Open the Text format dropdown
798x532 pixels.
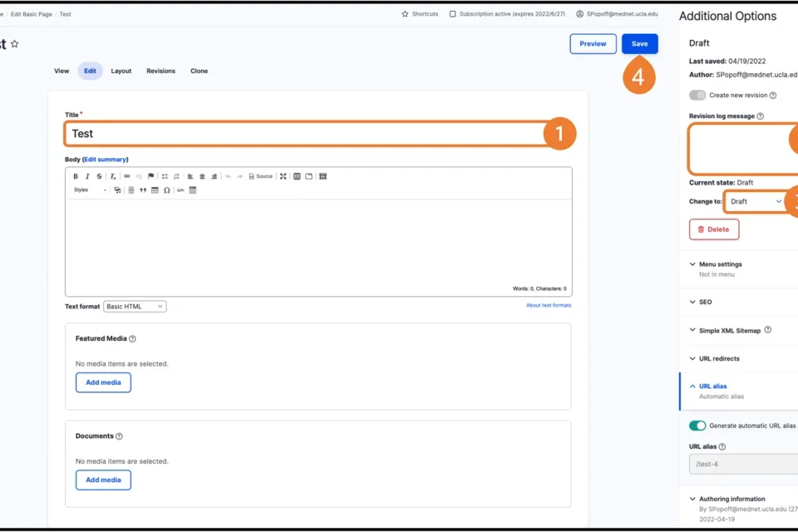(134, 306)
